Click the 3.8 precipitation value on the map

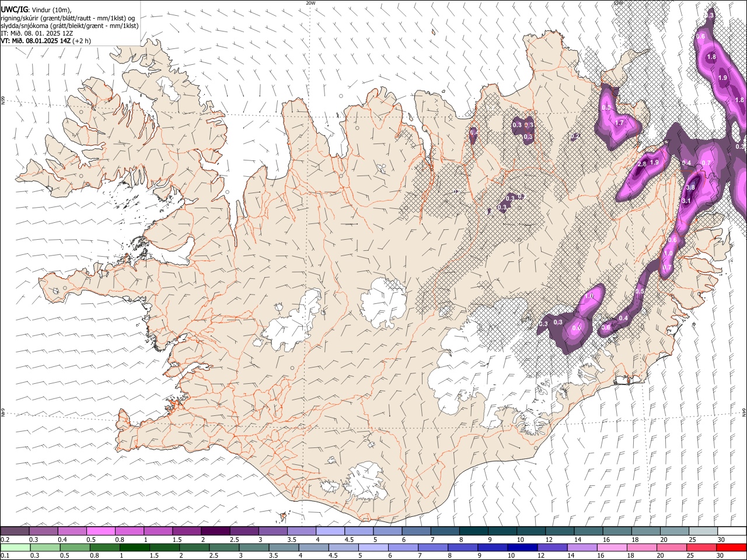[690, 187]
